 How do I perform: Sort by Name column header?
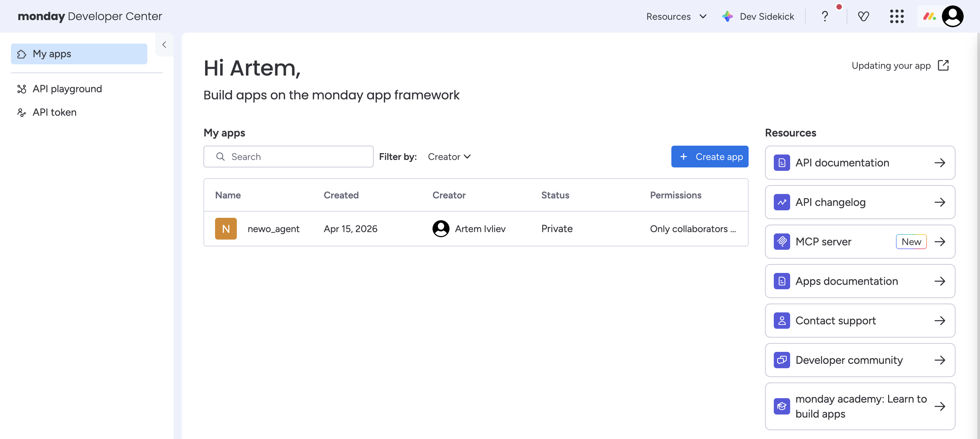(x=228, y=195)
